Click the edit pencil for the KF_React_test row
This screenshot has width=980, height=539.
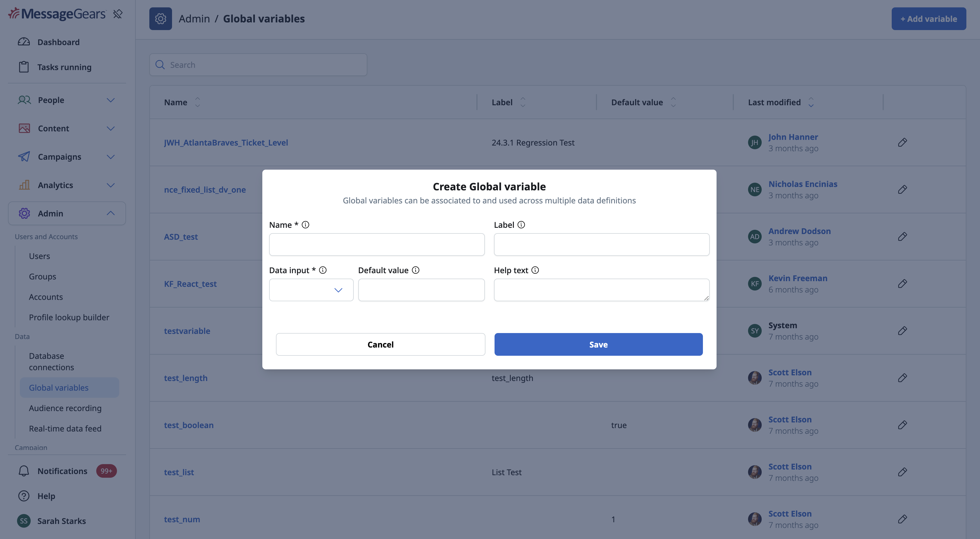coord(902,284)
